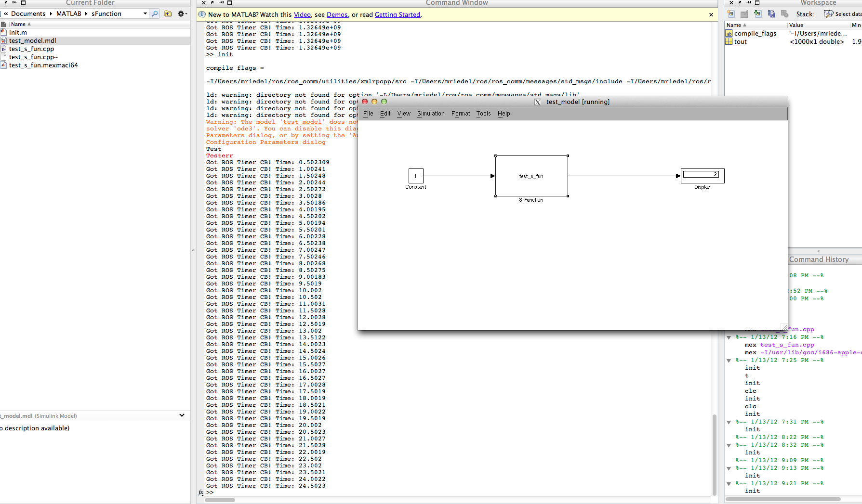Select the compile_flags variable
The height and width of the screenshot is (504, 862).
point(755,33)
